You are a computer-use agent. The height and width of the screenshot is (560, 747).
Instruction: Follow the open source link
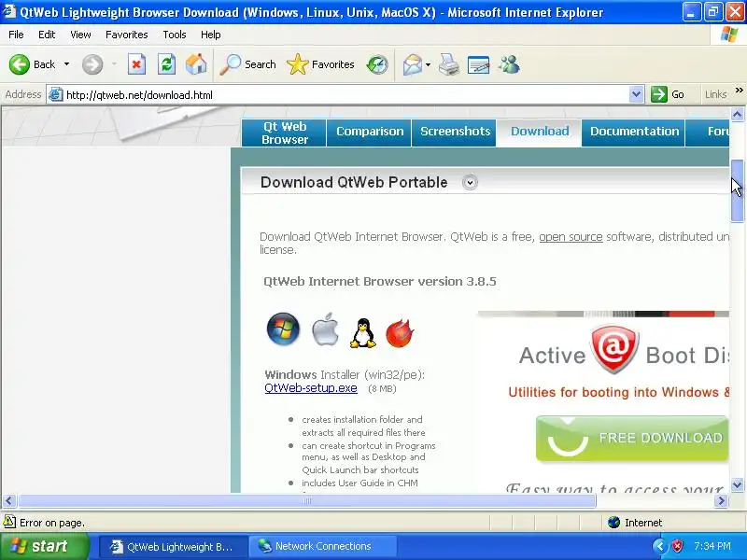(x=571, y=237)
